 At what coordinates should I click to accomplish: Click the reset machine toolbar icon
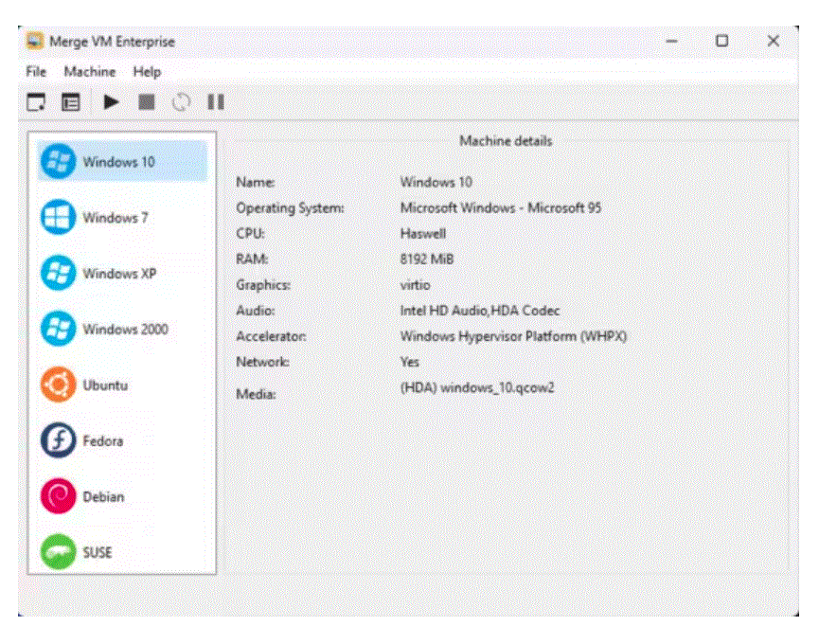181,102
